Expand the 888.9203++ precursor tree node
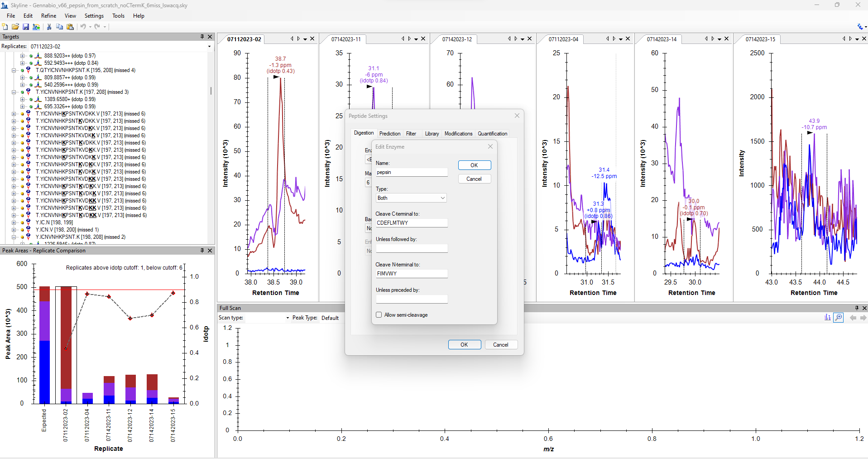 tap(22, 56)
